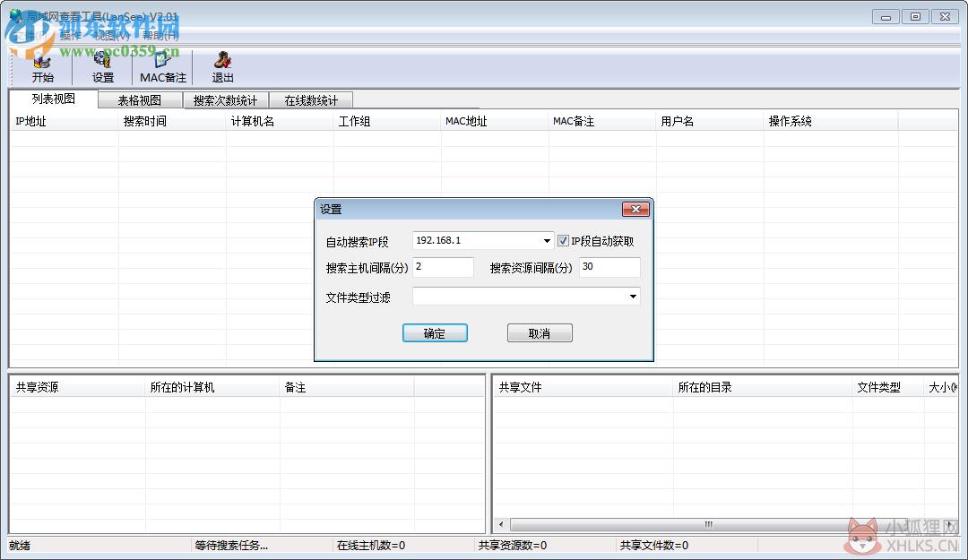The height and width of the screenshot is (560, 968).
Task: Click the 开始 (Start) toolbar icon
Action: pyautogui.click(x=43, y=68)
